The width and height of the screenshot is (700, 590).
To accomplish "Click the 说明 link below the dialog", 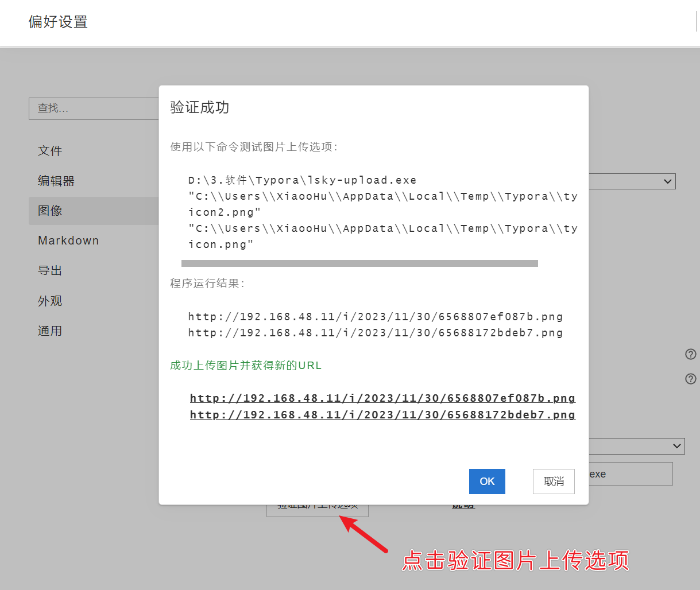I will point(463,508).
